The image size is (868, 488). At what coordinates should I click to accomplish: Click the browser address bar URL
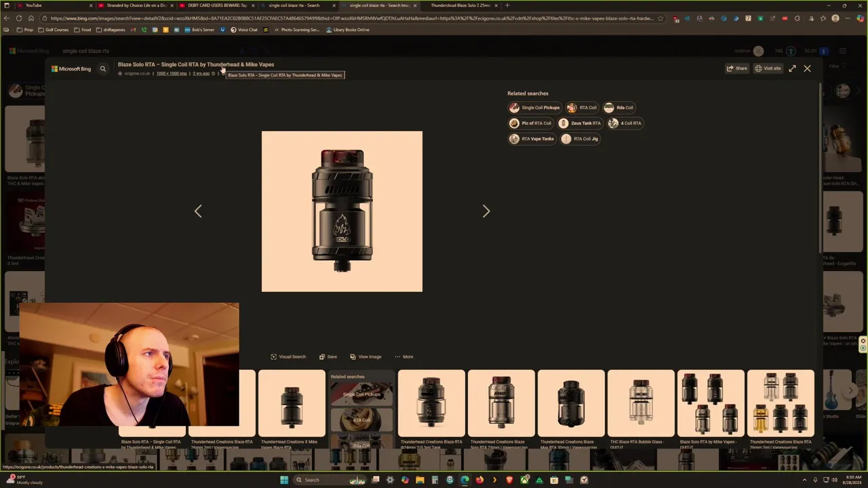point(351,18)
